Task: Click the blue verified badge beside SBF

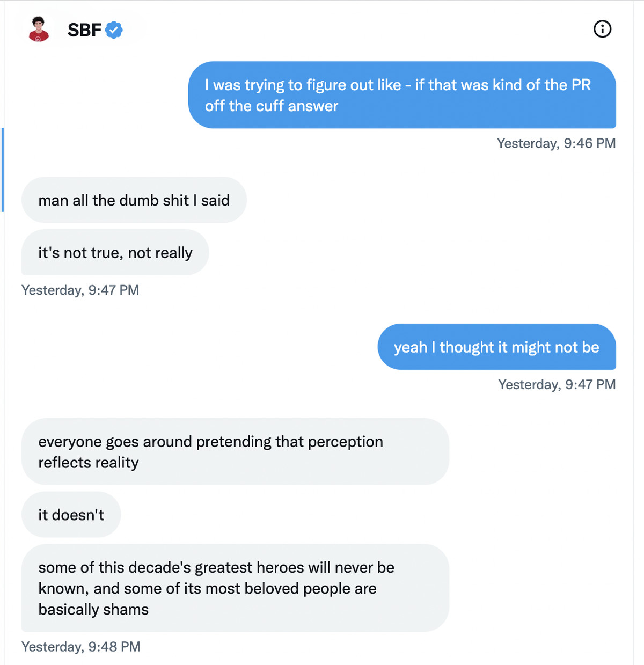Action: (114, 30)
